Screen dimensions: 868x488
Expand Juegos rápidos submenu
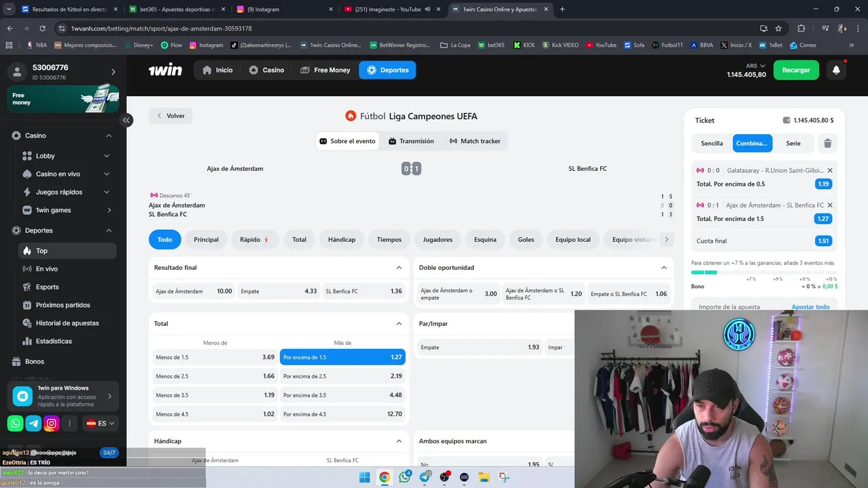(x=106, y=192)
